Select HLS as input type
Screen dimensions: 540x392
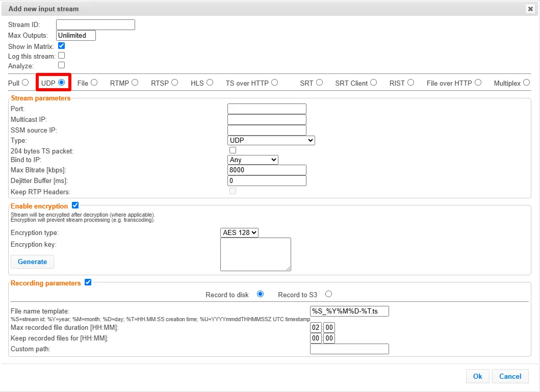pos(210,83)
